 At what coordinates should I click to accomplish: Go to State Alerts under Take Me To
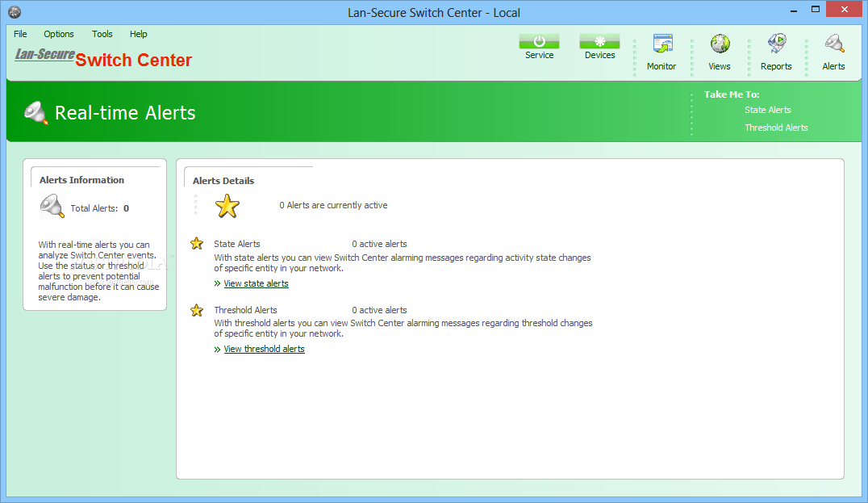pos(767,110)
